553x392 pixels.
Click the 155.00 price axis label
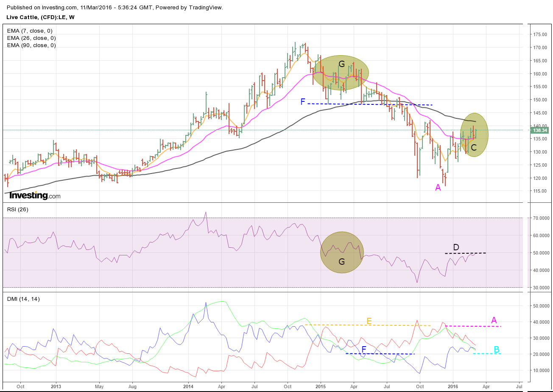tap(541, 87)
